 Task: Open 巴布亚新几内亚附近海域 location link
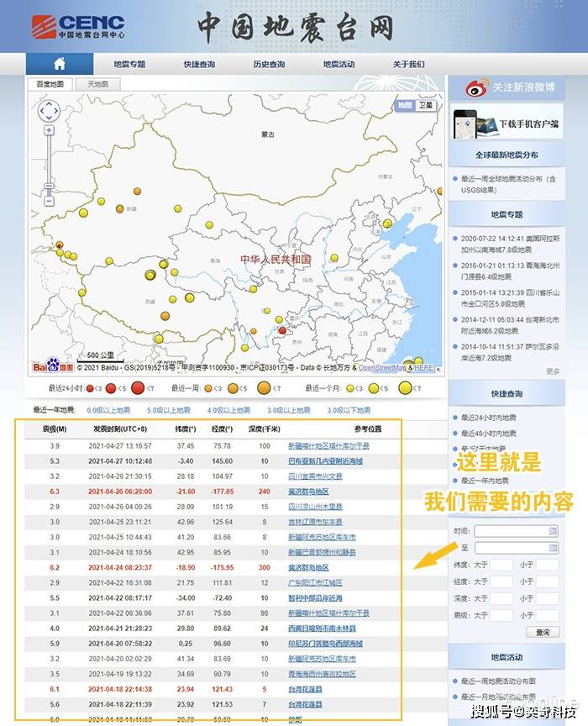click(x=325, y=461)
